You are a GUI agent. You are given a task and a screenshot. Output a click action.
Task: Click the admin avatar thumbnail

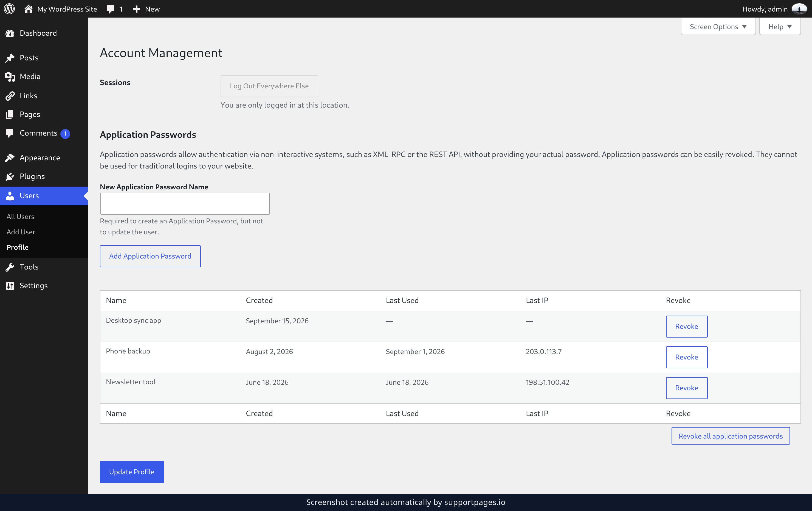(x=799, y=9)
